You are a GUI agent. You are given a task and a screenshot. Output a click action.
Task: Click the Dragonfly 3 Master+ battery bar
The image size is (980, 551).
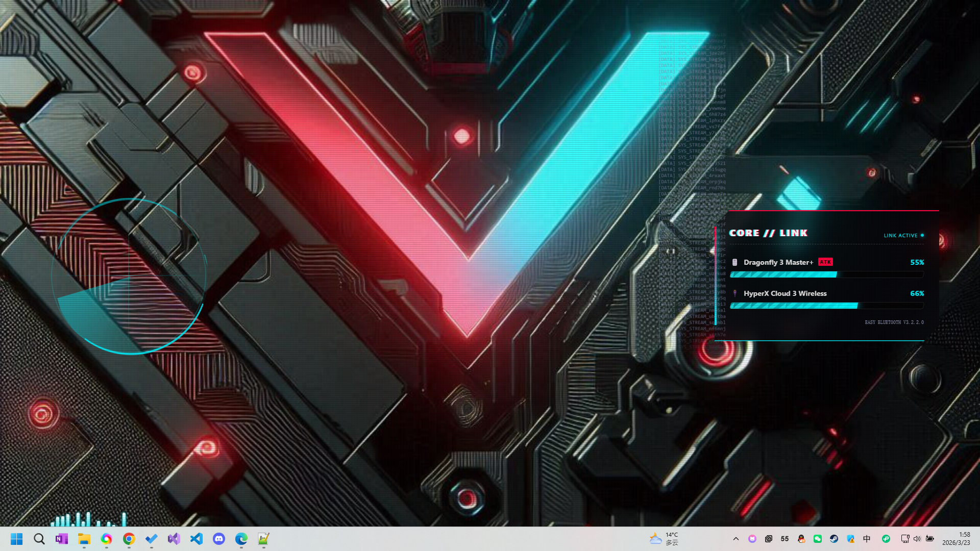tap(826, 274)
